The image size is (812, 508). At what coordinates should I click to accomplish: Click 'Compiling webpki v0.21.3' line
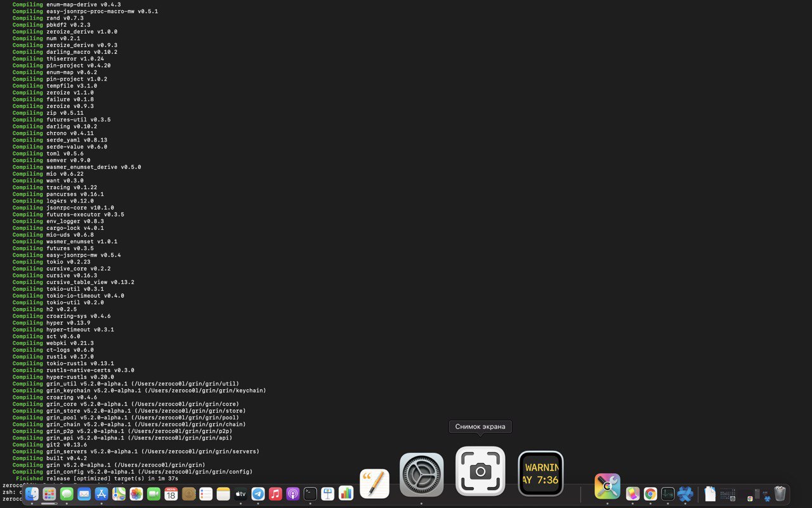click(x=53, y=343)
